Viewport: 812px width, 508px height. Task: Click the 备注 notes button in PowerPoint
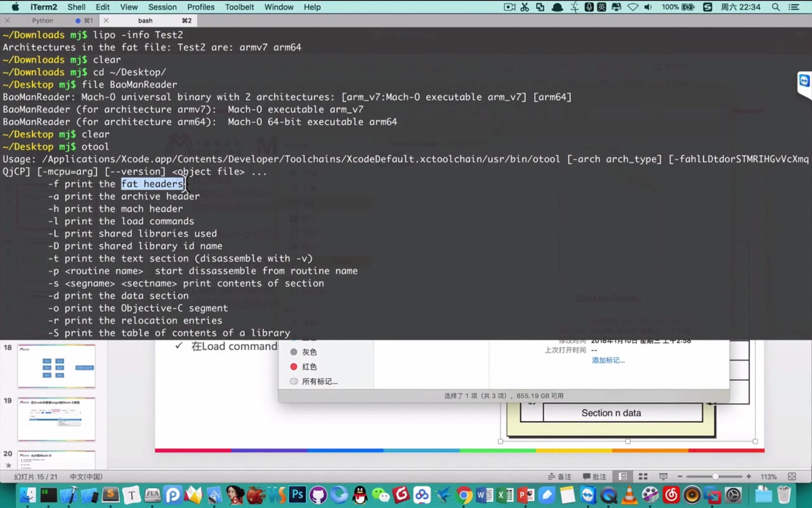point(560,477)
